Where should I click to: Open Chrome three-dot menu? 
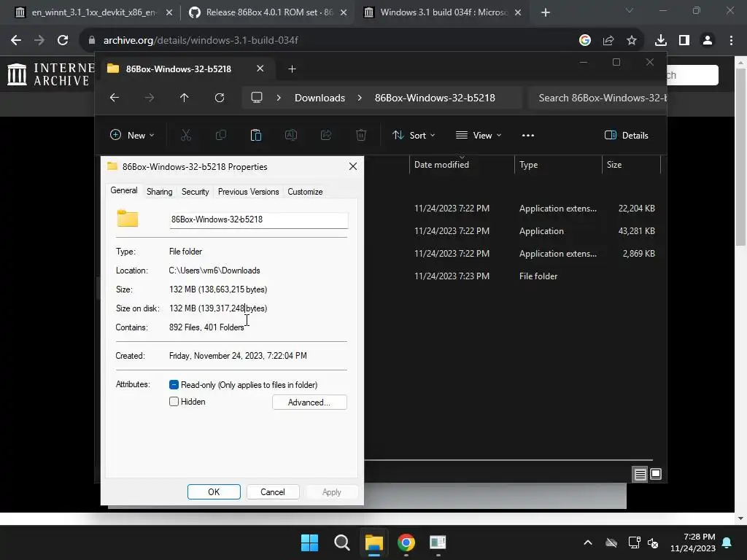point(731,41)
